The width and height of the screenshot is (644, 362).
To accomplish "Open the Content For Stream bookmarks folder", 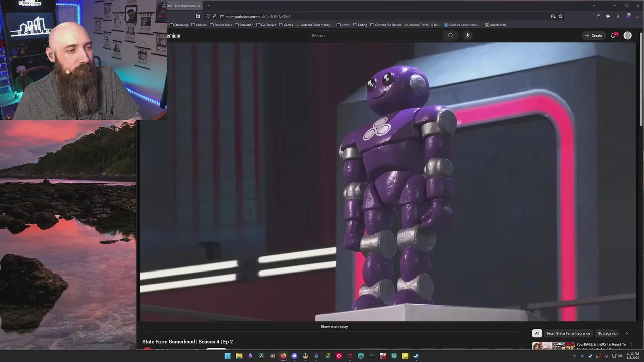I will point(385,25).
